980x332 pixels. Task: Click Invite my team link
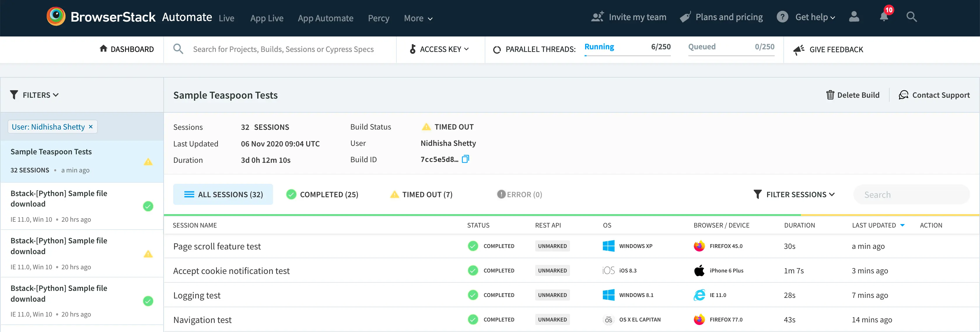[629, 17]
